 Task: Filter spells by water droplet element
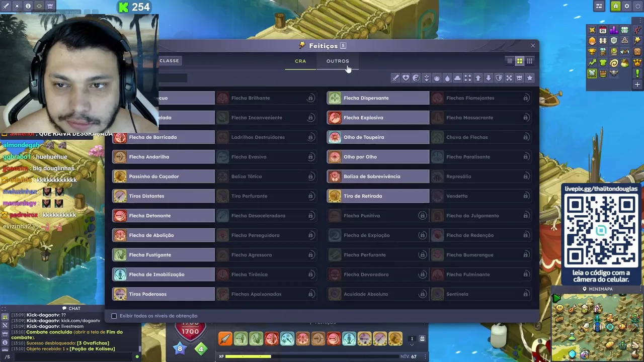[x=447, y=78]
